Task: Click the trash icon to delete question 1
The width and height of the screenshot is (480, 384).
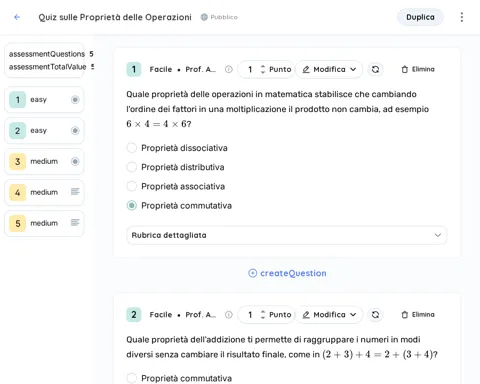Action: (x=405, y=69)
